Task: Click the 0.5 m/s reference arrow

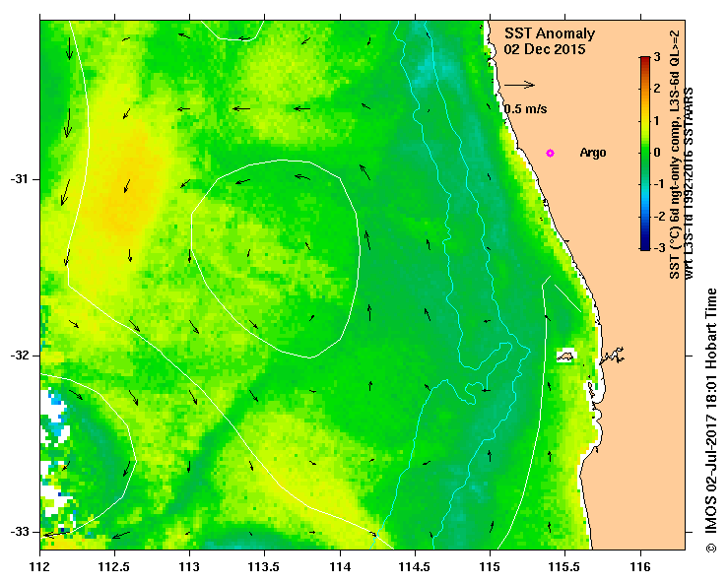Action: tap(519, 85)
